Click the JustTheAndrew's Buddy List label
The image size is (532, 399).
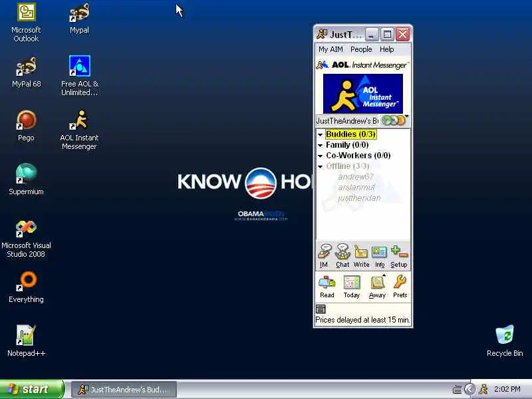click(x=347, y=121)
